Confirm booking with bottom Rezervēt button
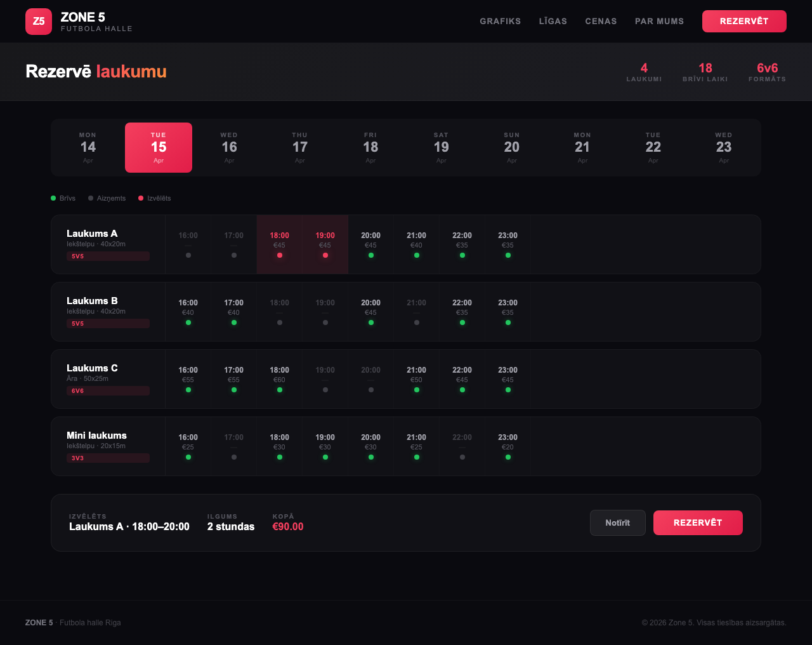Image resolution: width=812 pixels, height=645 pixels. pyautogui.click(x=698, y=523)
